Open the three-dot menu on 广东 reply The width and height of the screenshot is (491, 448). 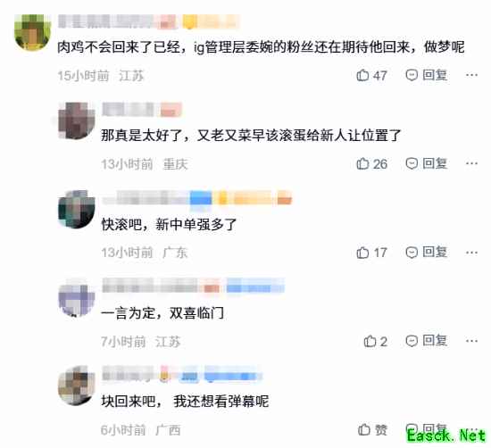coord(471,253)
